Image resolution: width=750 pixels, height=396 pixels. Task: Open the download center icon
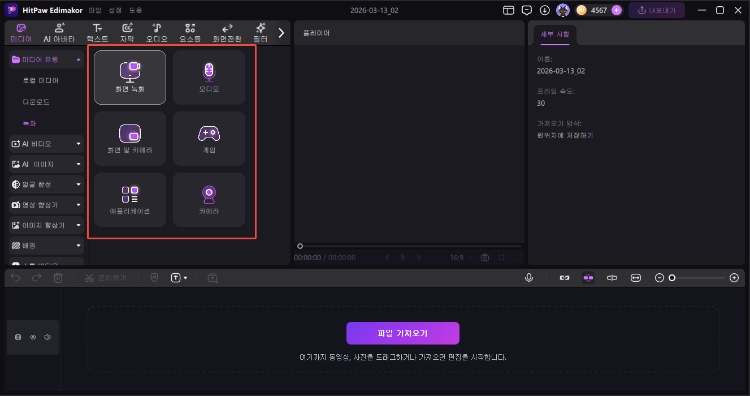[545, 10]
